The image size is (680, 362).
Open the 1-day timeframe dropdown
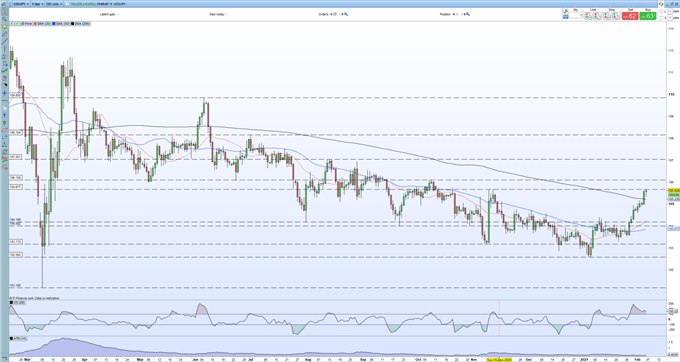(37, 4)
